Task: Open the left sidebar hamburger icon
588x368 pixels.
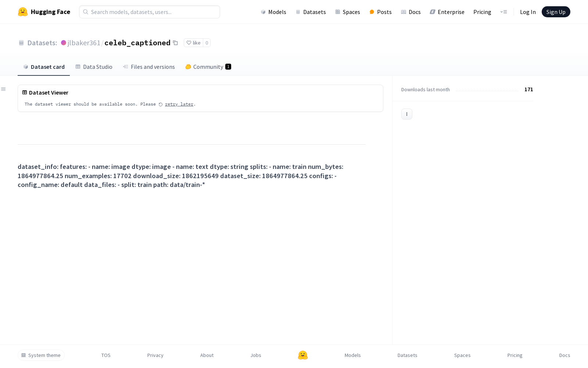Action: (x=3, y=89)
